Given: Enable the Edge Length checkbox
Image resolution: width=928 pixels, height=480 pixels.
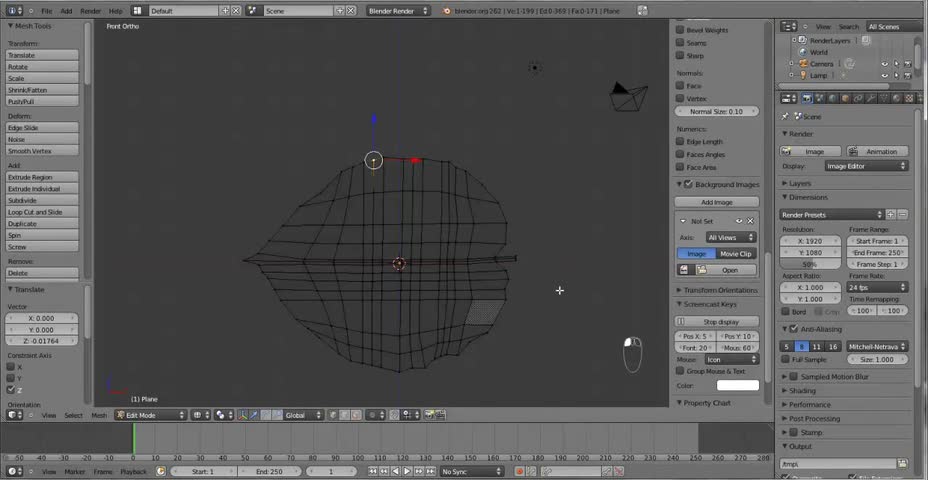Looking at the screenshot, I should pyautogui.click(x=681, y=141).
